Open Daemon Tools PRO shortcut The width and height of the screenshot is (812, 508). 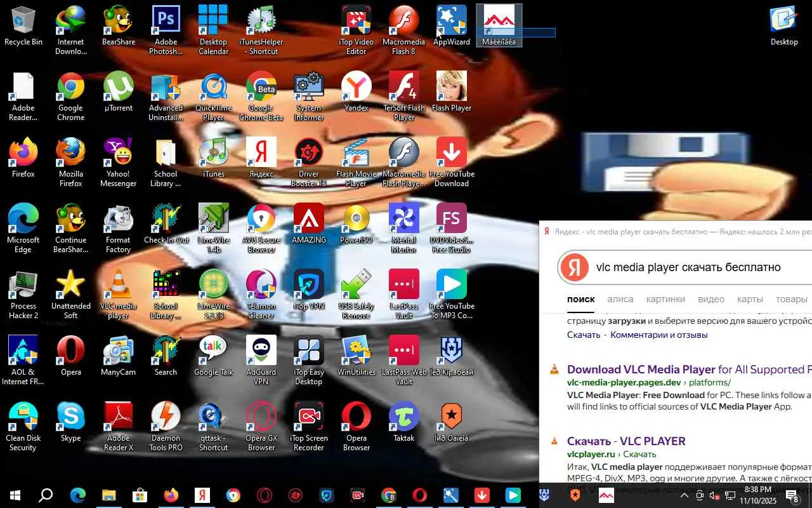pyautogui.click(x=166, y=427)
